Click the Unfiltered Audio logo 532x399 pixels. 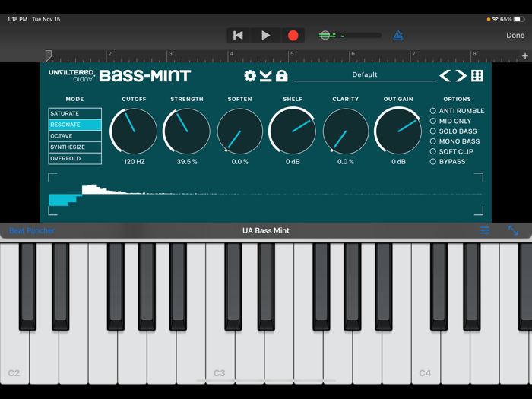(71, 75)
